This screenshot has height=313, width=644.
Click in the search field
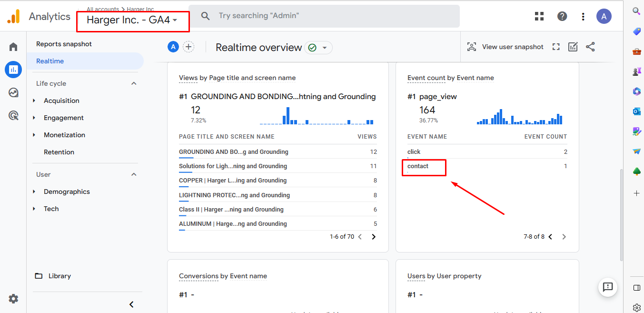[324, 16]
